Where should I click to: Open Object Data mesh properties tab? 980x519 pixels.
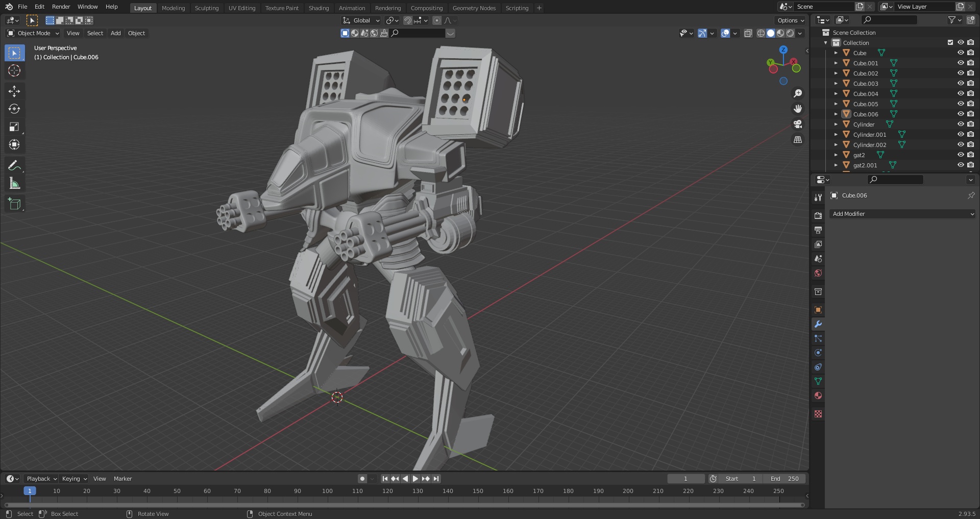pyautogui.click(x=818, y=381)
